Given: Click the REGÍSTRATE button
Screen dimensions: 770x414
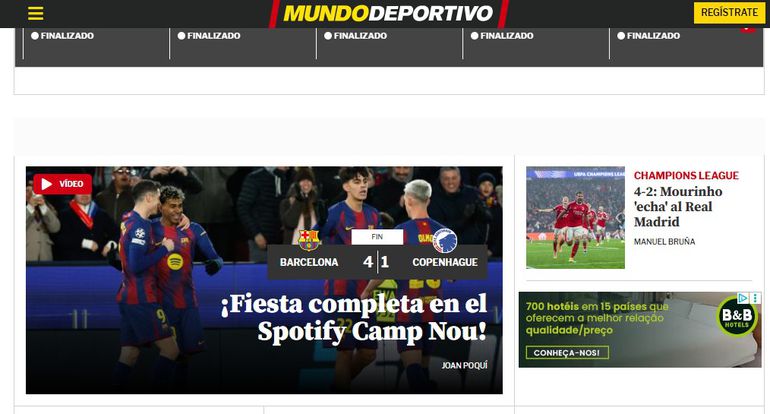Looking at the screenshot, I should [729, 12].
